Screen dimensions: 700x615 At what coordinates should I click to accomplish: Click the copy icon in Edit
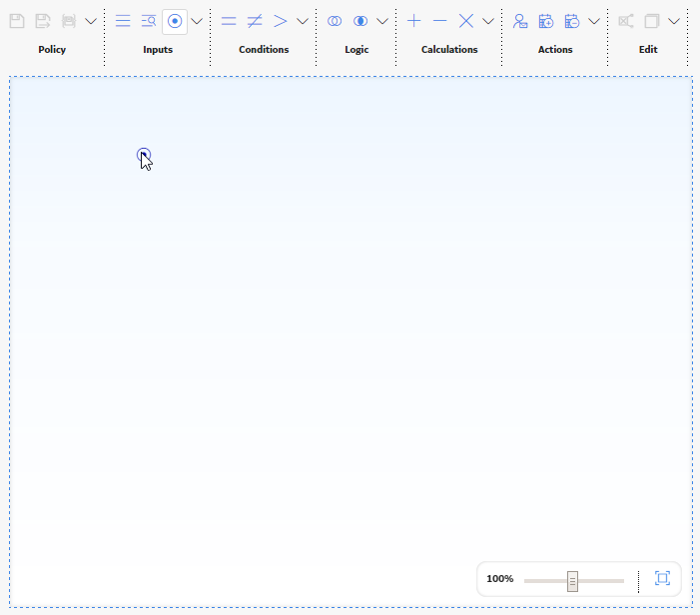[652, 21]
